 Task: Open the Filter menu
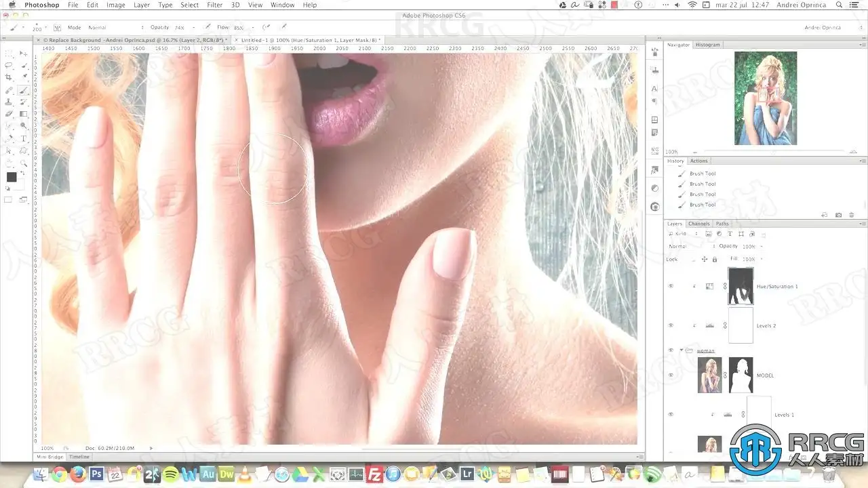point(214,5)
